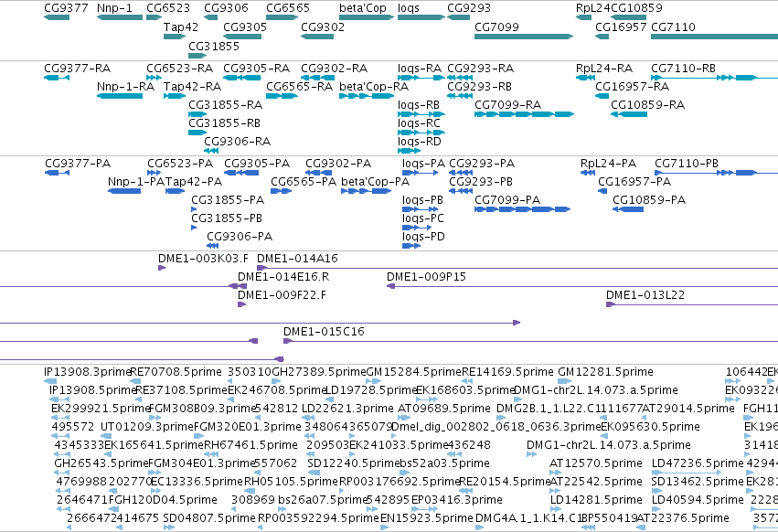The image size is (778, 532).
Task: Select the CG7099 gene bar
Action: [524, 37]
